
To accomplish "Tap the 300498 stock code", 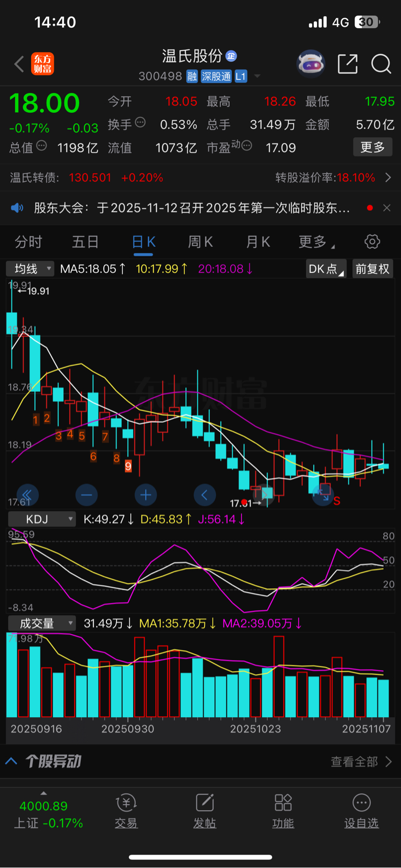I will pos(160,77).
